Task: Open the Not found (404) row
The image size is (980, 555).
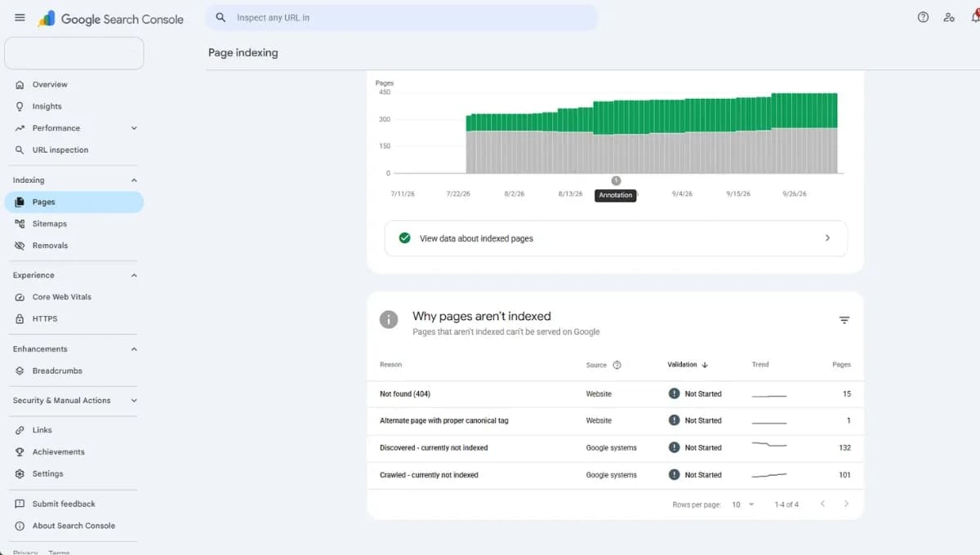Action: click(x=615, y=394)
